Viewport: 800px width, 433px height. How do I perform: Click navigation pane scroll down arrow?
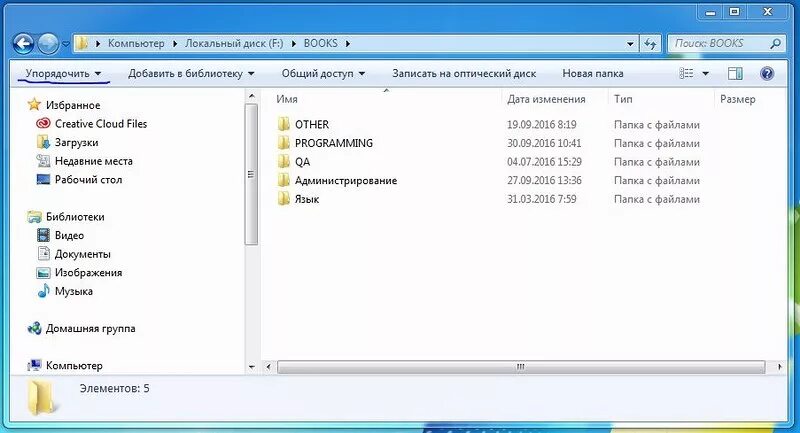252,367
